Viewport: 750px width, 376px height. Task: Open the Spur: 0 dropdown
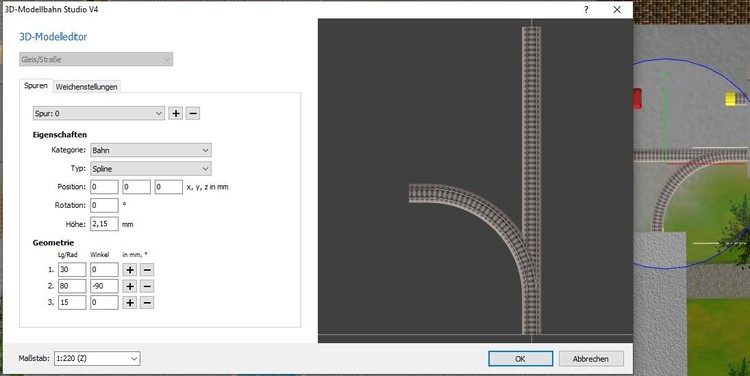click(99, 113)
